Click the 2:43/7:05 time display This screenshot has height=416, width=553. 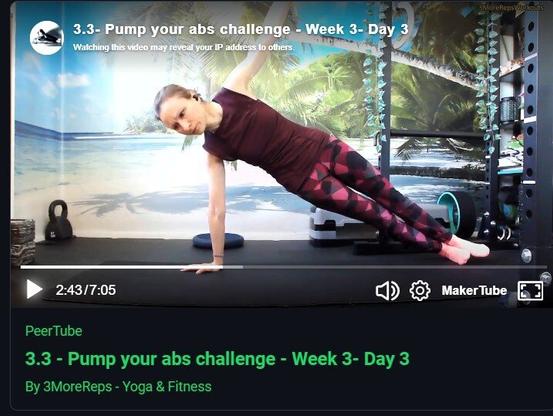coord(86,290)
